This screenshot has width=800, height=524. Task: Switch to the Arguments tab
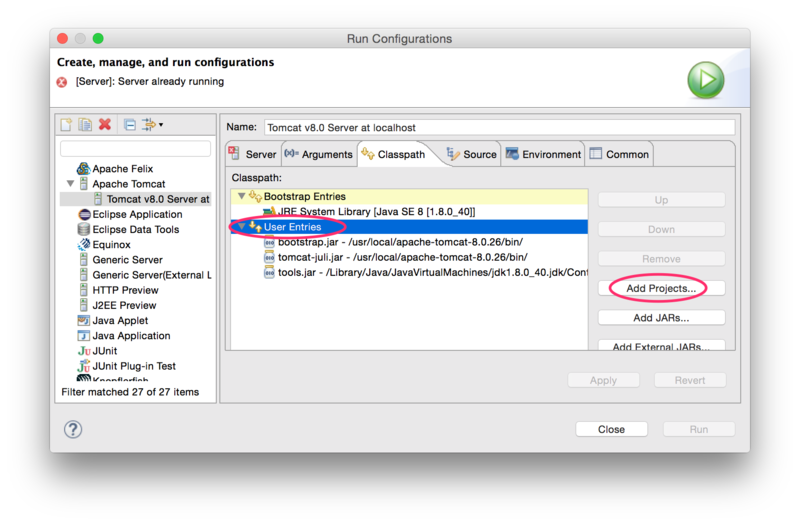[x=319, y=154]
